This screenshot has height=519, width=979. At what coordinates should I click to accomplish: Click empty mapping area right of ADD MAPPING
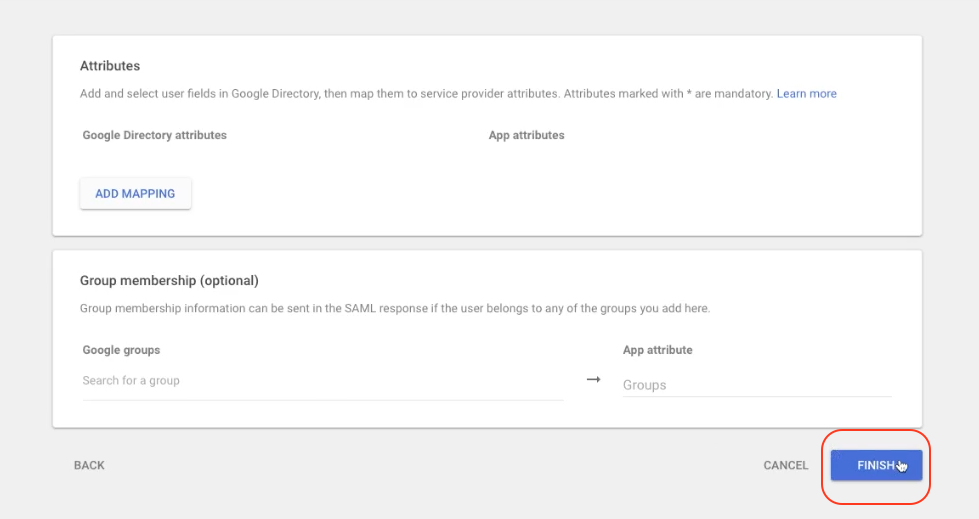click(500, 194)
